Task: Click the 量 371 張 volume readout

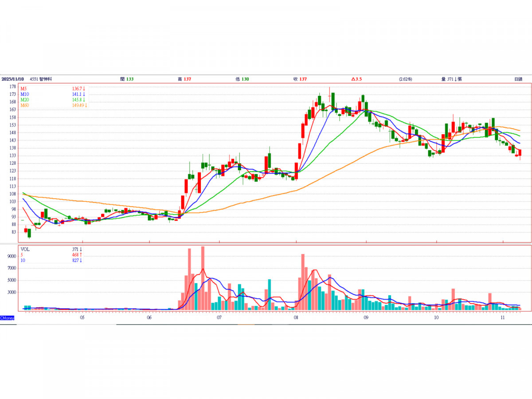Action: pyautogui.click(x=451, y=79)
